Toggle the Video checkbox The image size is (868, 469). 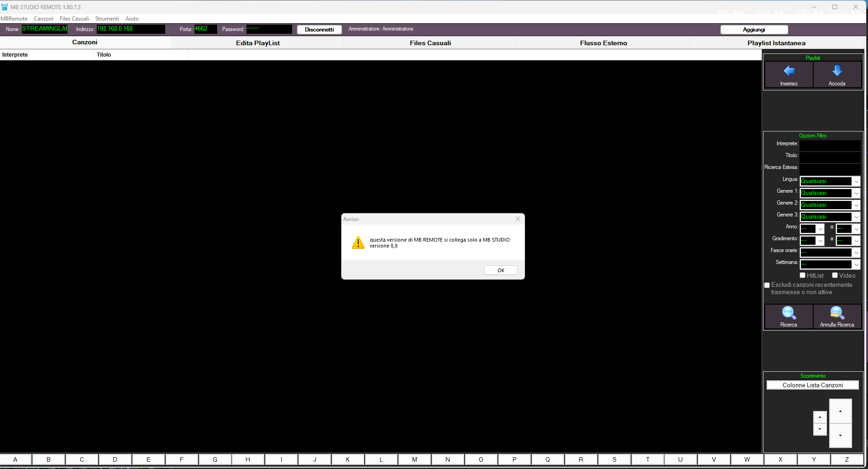(x=835, y=275)
